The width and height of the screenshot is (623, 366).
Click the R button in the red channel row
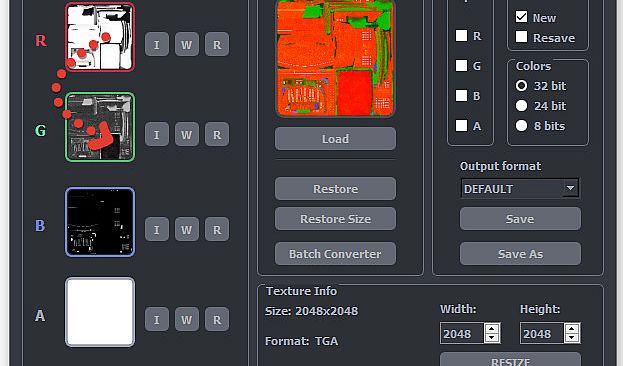(217, 44)
